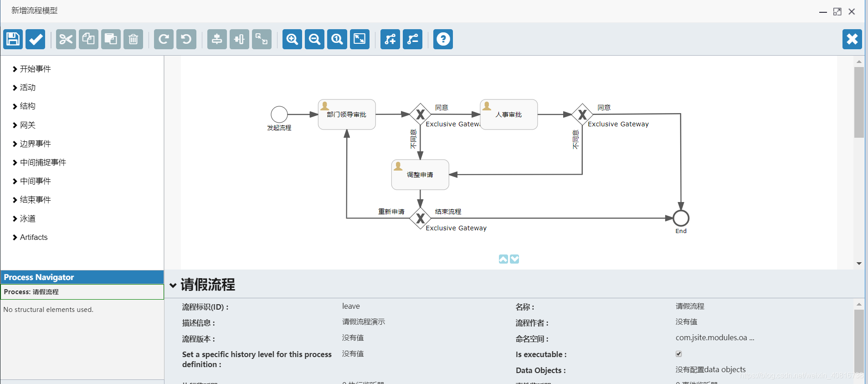Edit the 流程作者 value 没有值
Image resolution: width=868 pixels, height=384 pixels.
[686, 322]
